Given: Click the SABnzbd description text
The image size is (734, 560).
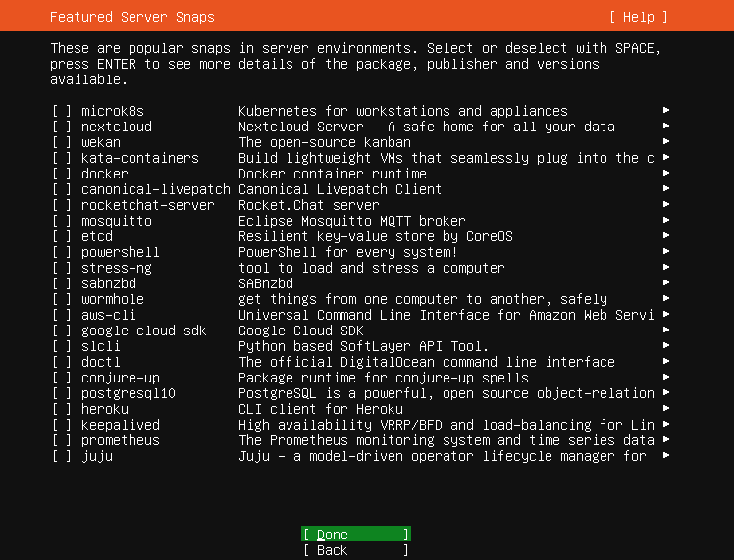Looking at the screenshot, I should click(266, 283).
